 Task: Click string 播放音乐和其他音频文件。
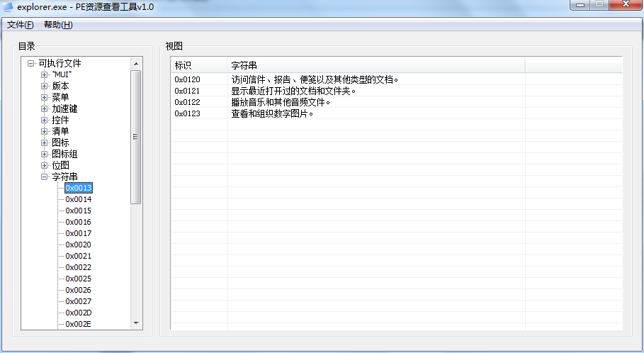pos(281,102)
